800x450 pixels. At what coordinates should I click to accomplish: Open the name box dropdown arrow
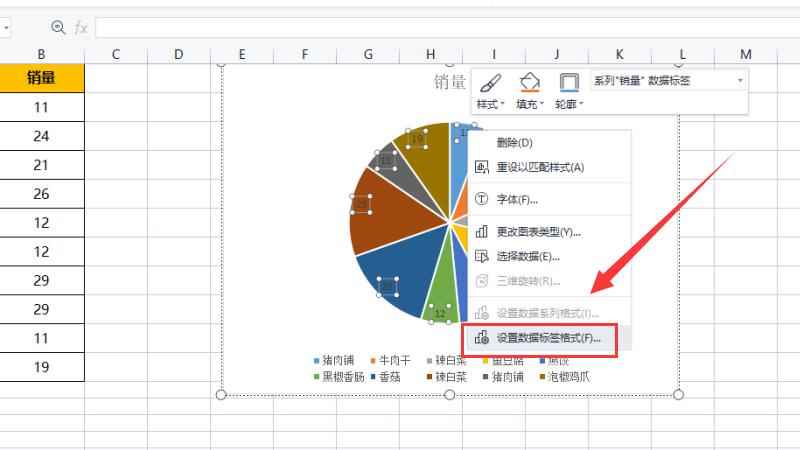[x=6, y=28]
